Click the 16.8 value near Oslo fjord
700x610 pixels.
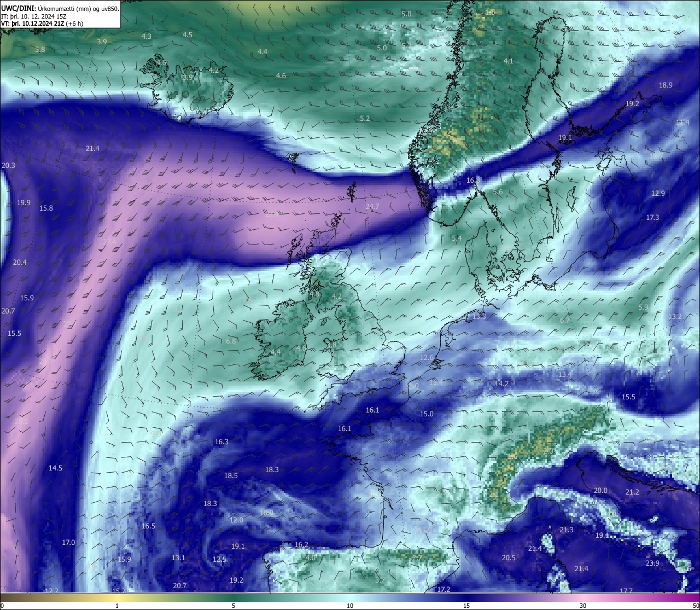473,180
